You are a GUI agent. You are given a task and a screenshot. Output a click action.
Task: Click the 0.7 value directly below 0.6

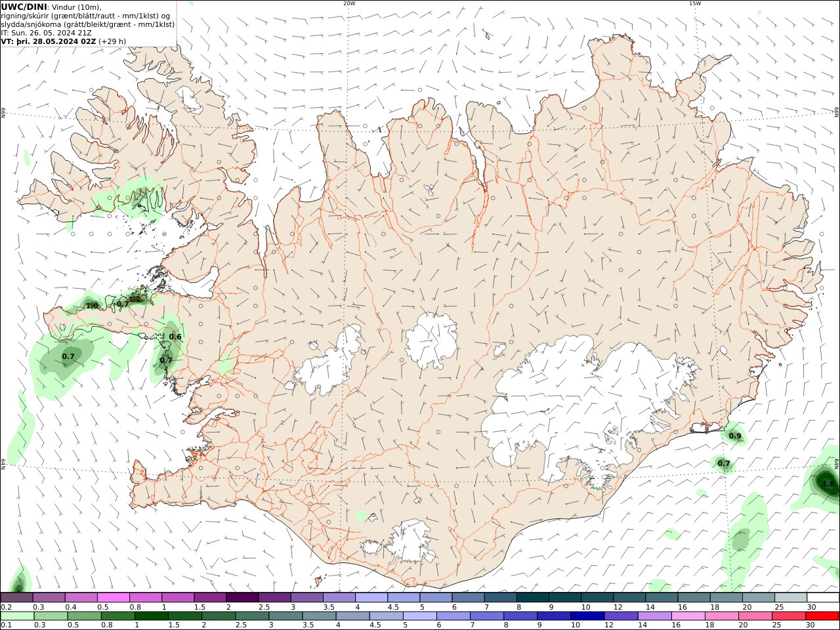(166, 360)
